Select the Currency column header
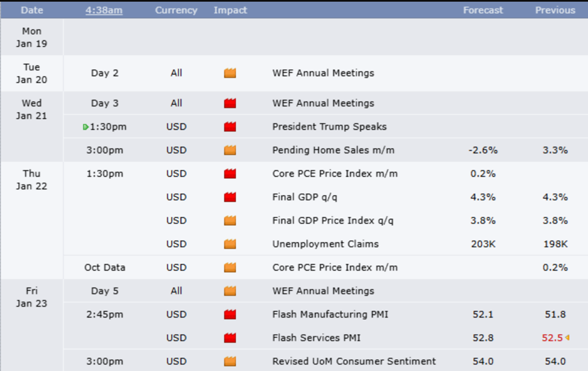This screenshot has height=371, width=588. (x=176, y=10)
